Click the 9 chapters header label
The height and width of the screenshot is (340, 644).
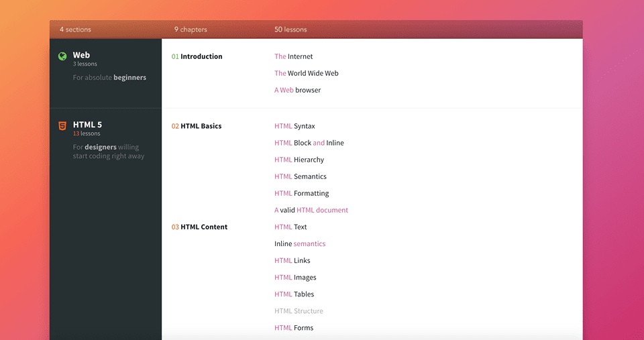(x=191, y=30)
